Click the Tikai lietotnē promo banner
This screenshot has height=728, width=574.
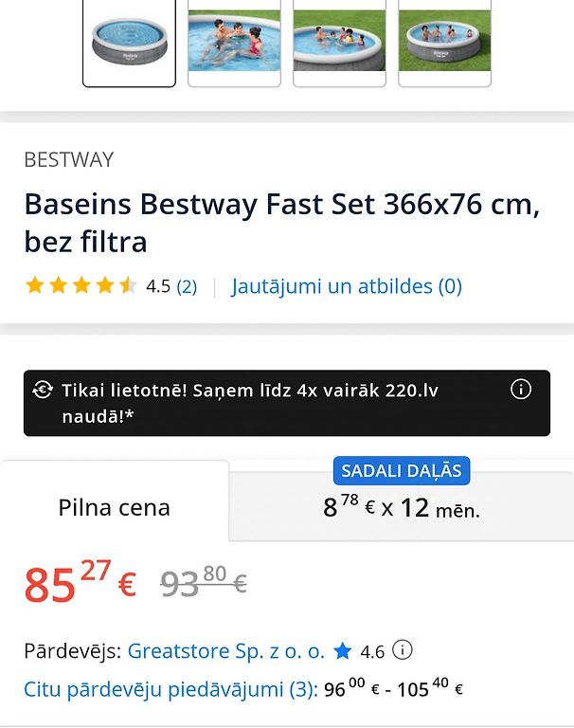287,403
